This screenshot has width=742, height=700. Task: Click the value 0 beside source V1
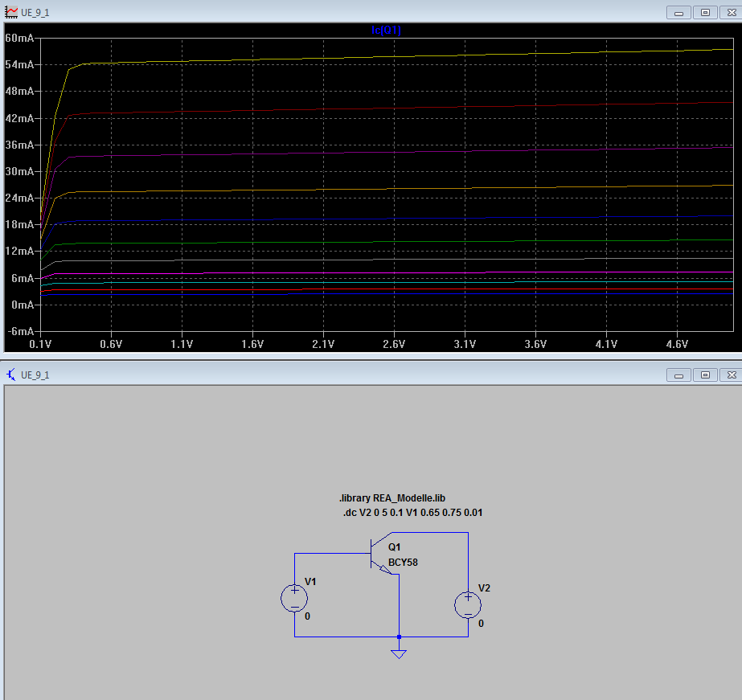pos(307,616)
